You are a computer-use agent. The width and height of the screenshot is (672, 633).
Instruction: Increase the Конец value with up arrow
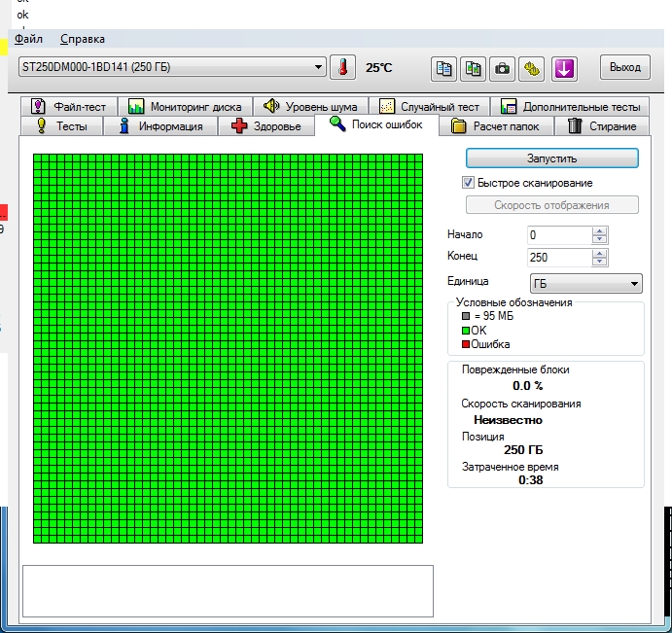point(600,254)
